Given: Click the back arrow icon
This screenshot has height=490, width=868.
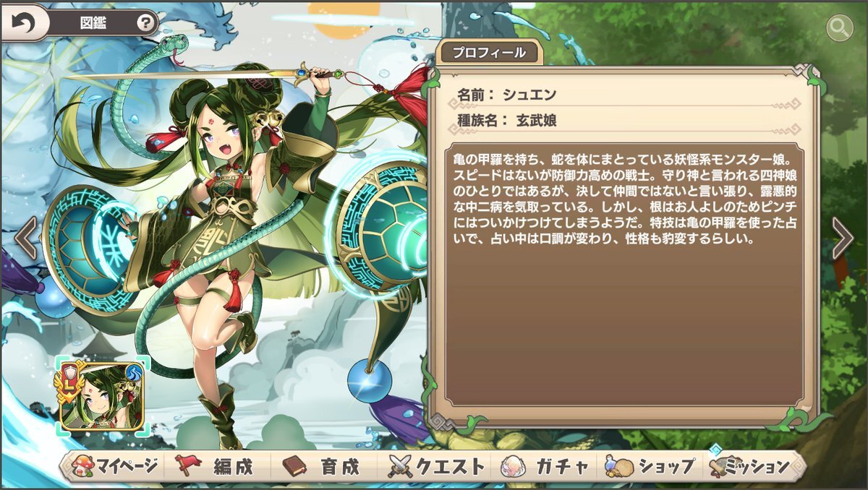Looking at the screenshot, I should point(22,24).
